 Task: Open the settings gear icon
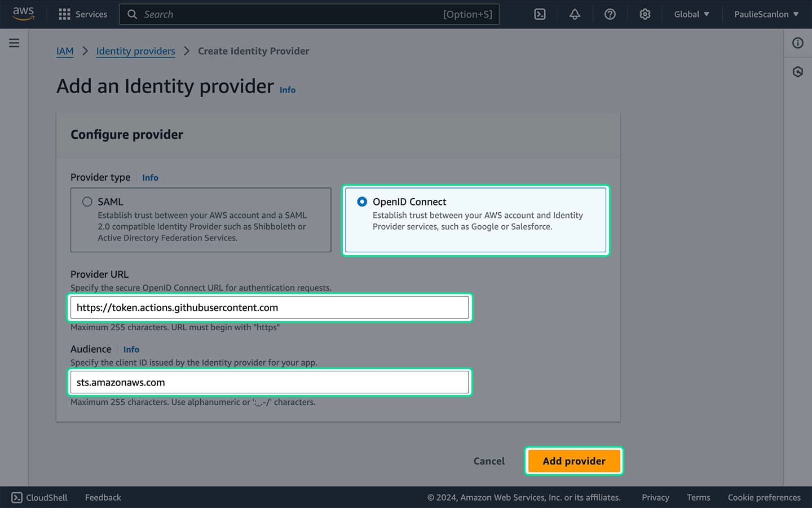pyautogui.click(x=645, y=14)
